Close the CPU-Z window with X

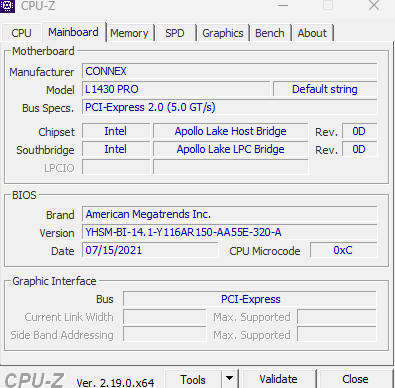[374, 5]
